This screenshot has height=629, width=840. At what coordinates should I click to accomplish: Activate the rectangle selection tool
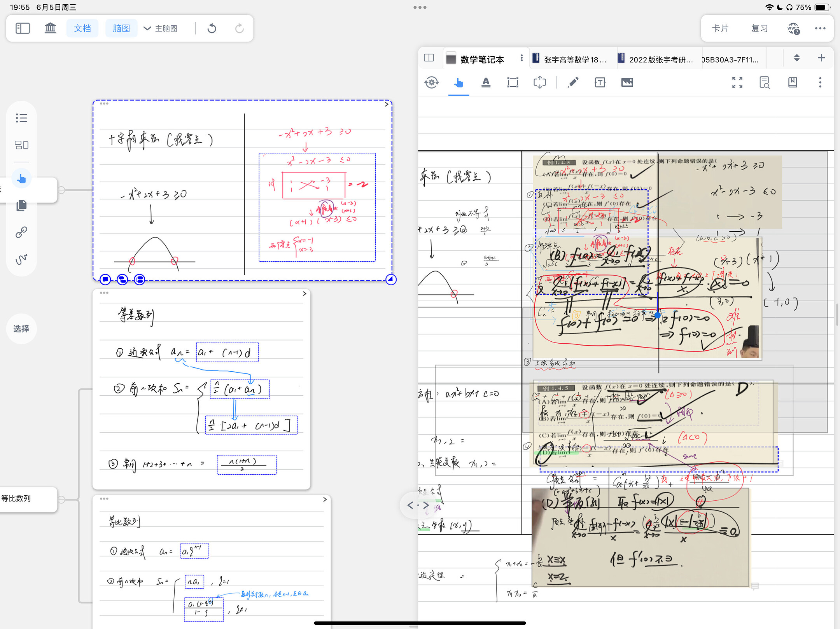513,82
